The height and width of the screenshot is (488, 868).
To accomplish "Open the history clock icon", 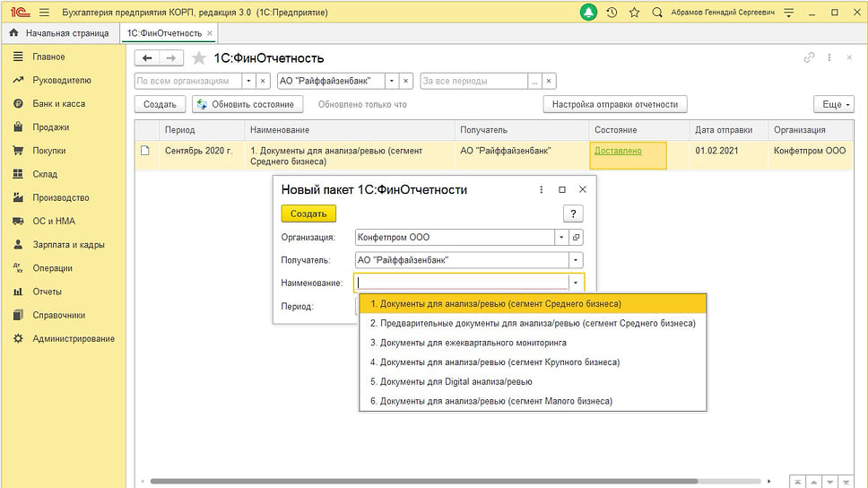I will (x=612, y=13).
